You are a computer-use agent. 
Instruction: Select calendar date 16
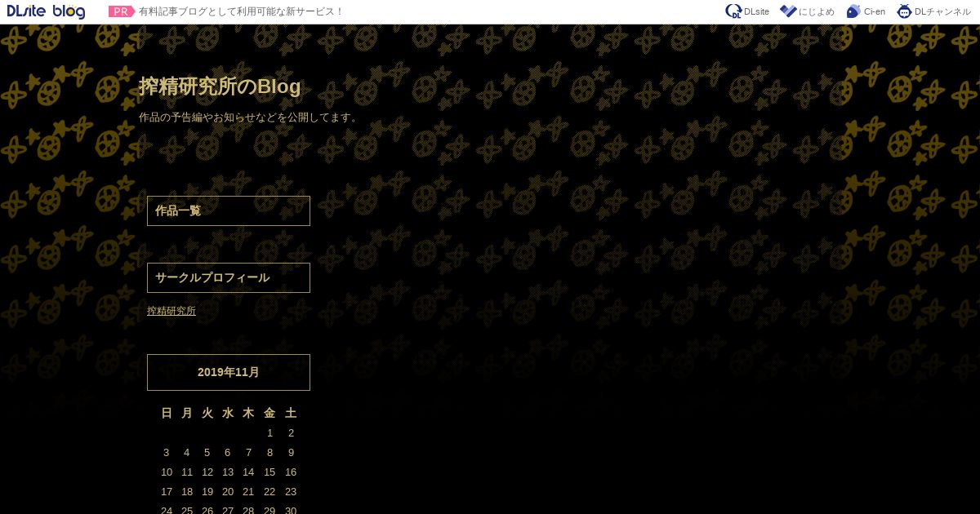[x=291, y=472]
